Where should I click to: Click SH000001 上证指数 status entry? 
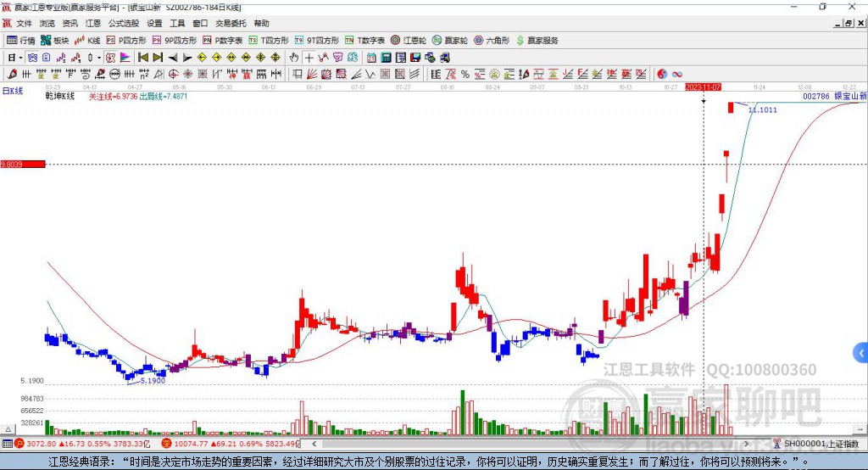pyautogui.click(x=816, y=444)
